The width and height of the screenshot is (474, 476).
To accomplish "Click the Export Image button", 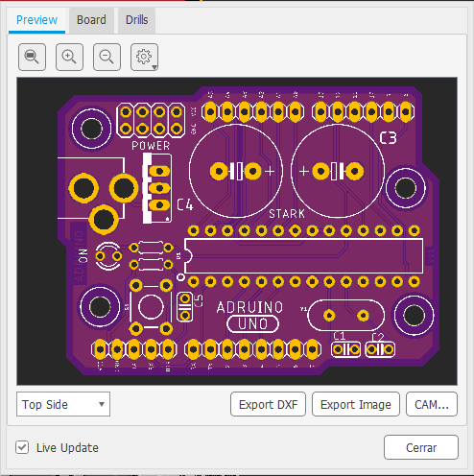I will tap(356, 404).
